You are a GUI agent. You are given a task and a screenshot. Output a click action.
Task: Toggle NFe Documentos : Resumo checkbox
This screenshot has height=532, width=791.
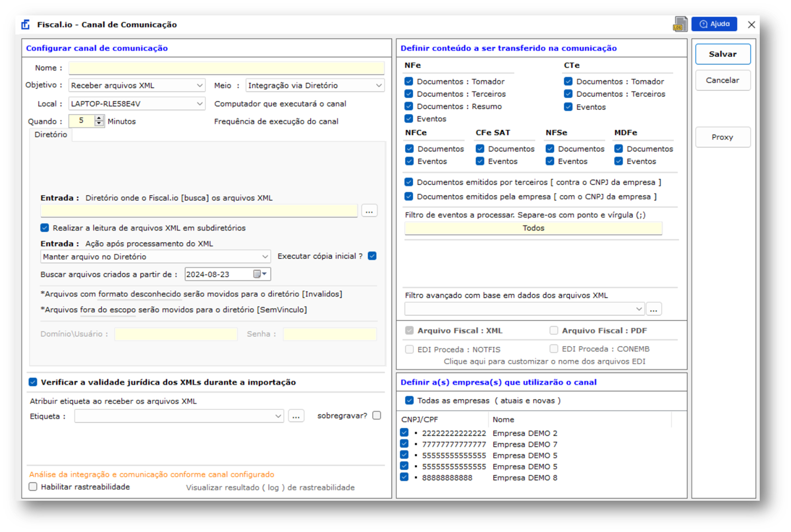[x=409, y=106]
